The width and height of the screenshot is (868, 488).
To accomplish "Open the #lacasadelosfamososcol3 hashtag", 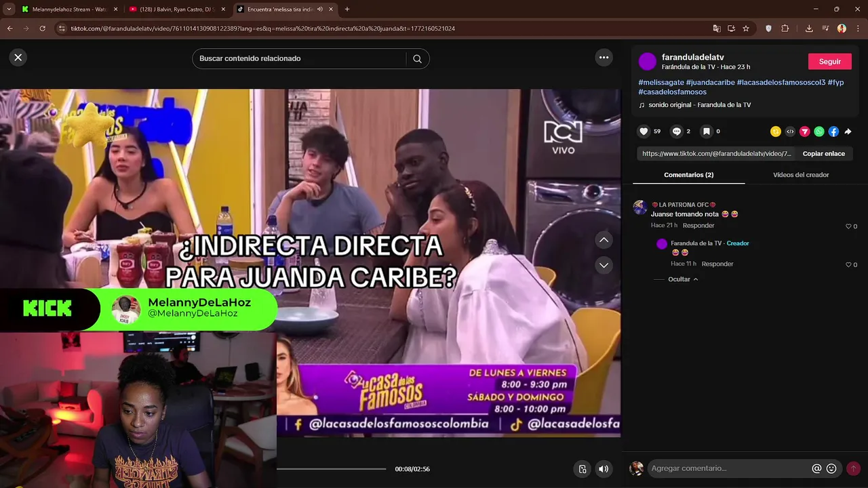I will tap(781, 82).
